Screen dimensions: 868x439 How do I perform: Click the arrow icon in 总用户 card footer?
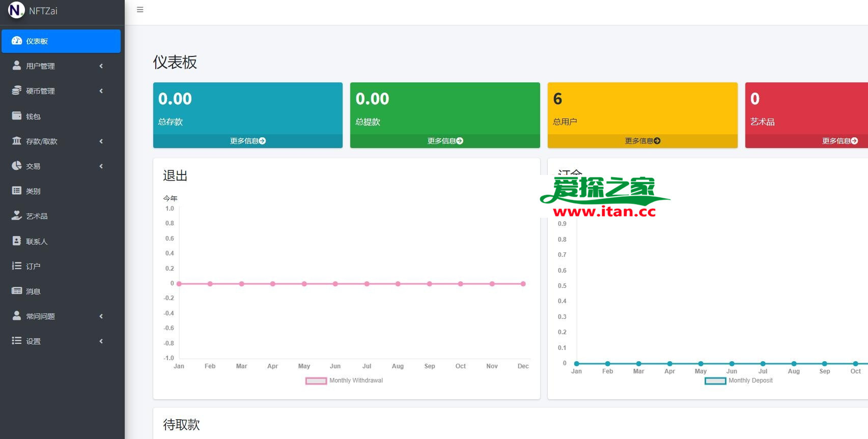click(657, 141)
